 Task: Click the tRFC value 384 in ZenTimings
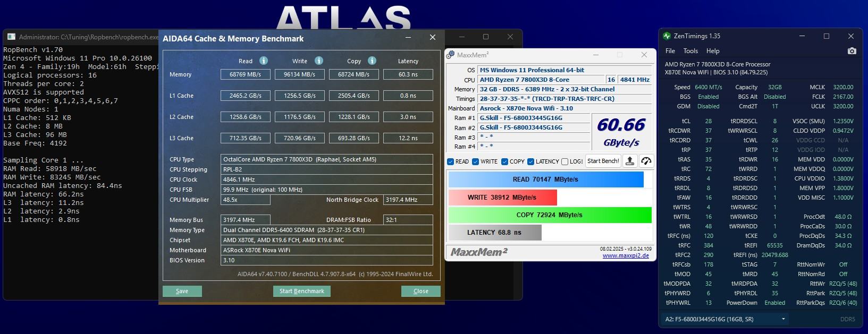tap(709, 245)
